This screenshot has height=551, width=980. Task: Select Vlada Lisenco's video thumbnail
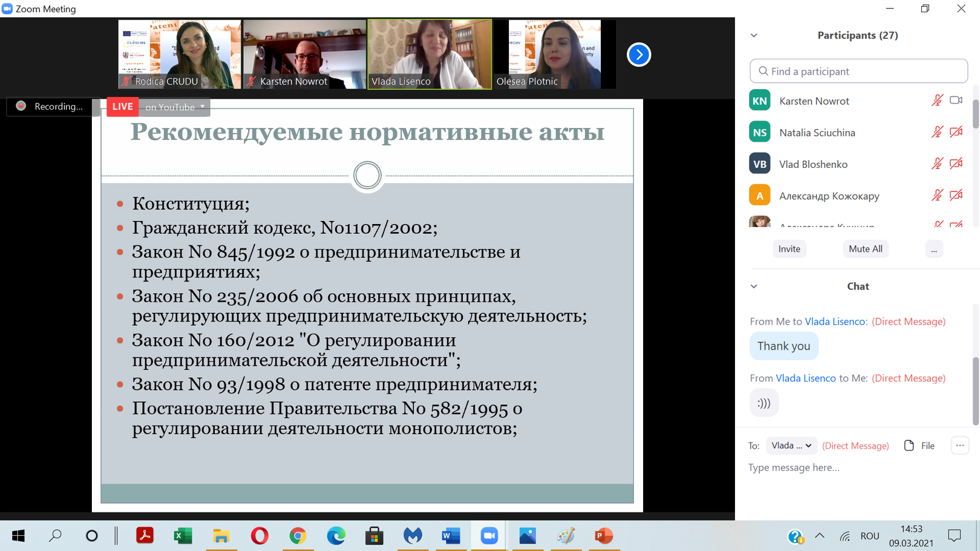point(429,54)
